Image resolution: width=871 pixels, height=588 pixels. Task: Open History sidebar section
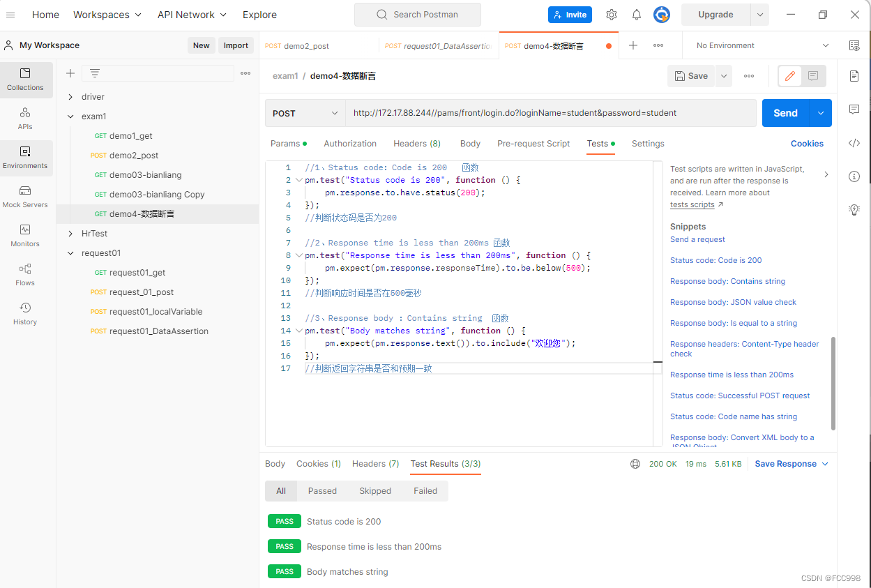(25, 314)
